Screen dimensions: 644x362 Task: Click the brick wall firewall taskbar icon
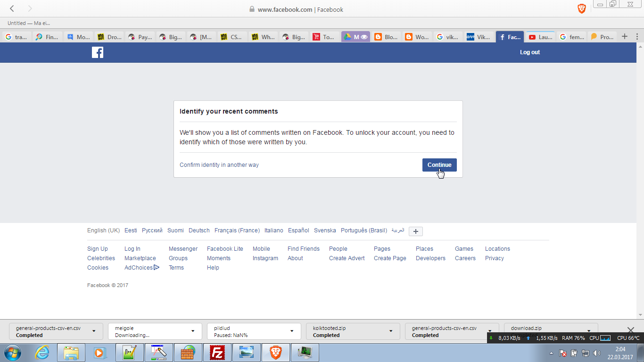pos(188,353)
